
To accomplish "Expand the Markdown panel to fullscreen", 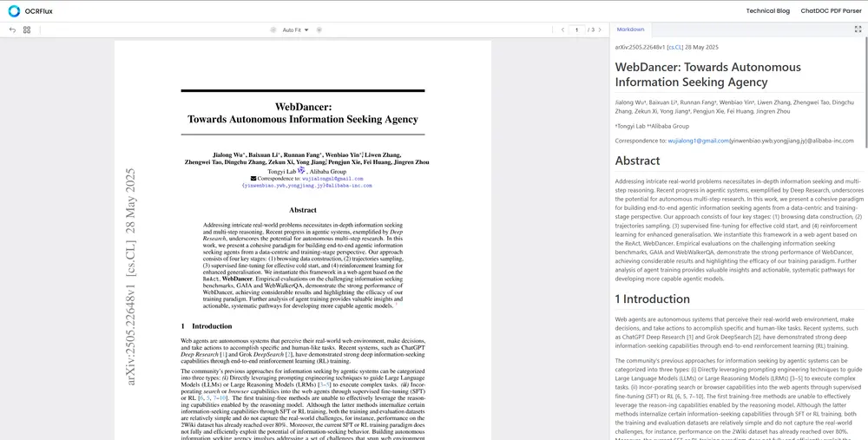I will click(858, 29).
